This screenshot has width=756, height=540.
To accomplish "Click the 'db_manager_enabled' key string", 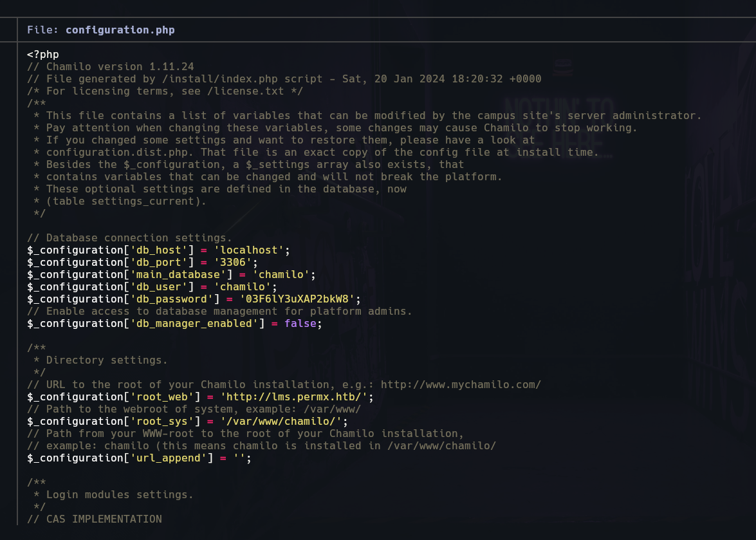I will pyautogui.click(x=194, y=324).
